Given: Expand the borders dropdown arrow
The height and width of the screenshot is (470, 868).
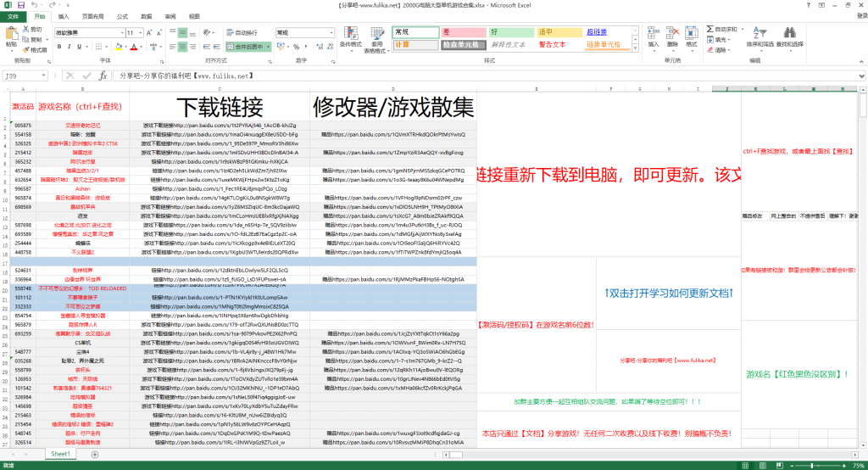Looking at the screenshot, I should coord(106,47).
